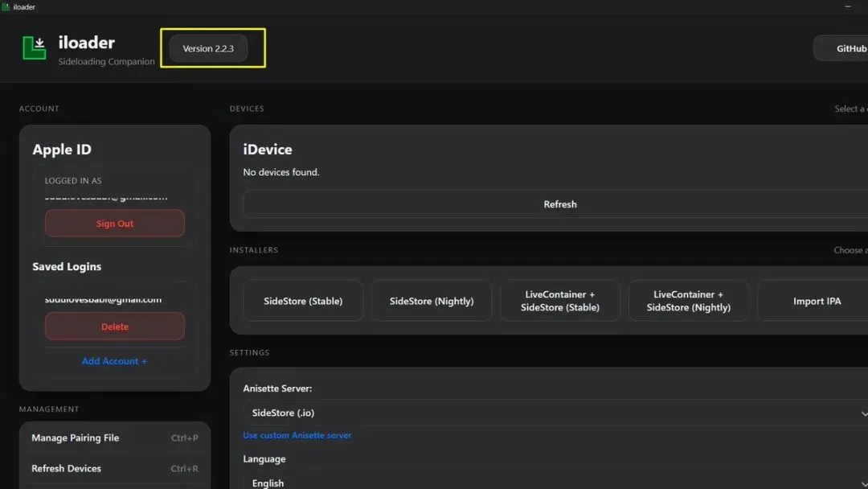Select SideStore (Stable) installer
This screenshot has width=868, height=489.
click(303, 301)
